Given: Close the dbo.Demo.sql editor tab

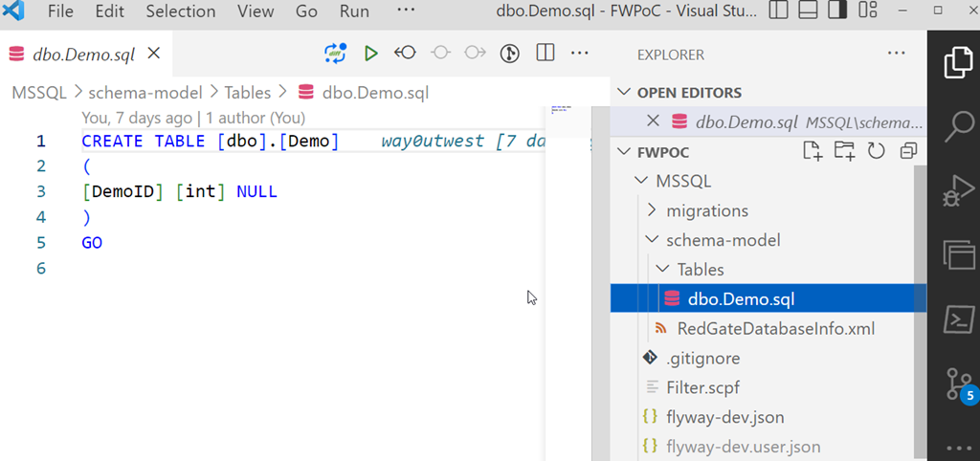Looking at the screenshot, I should pos(154,54).
